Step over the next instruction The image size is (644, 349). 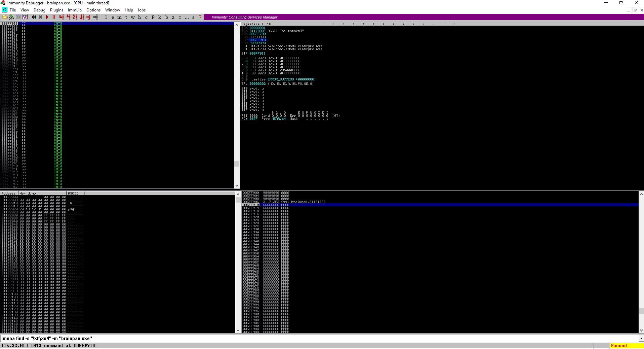point(68,17)
